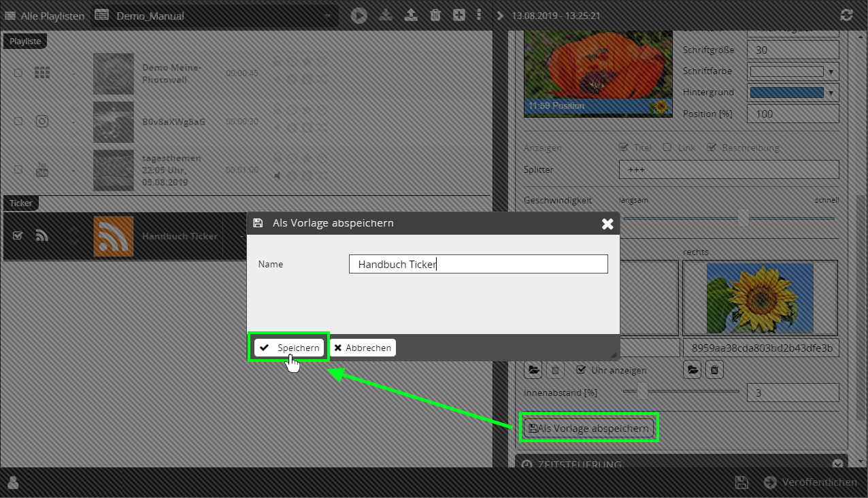Click Abbrechen to cancel the dialog

(363, 348)
